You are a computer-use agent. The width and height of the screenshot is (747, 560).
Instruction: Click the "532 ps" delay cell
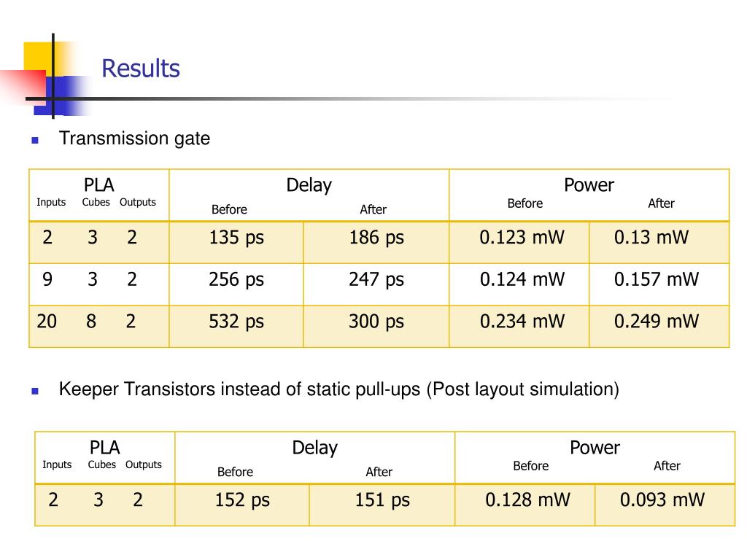pos(236,322)
